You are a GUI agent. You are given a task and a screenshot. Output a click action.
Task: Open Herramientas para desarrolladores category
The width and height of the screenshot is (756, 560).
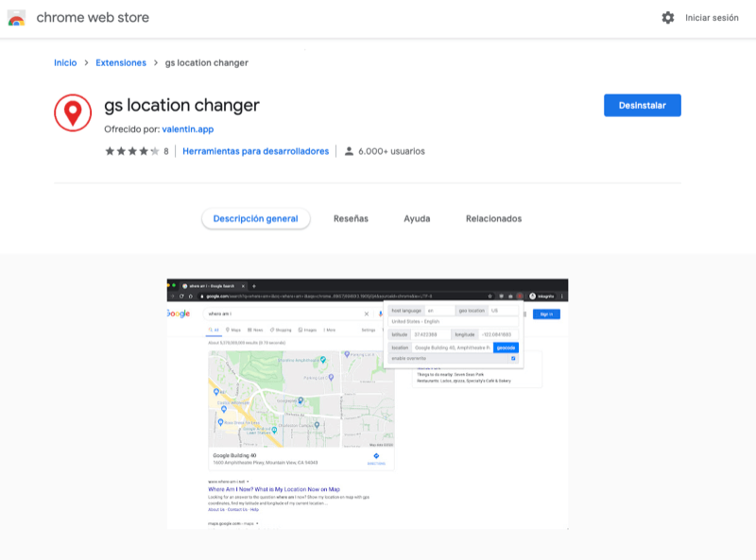(255, 151)
